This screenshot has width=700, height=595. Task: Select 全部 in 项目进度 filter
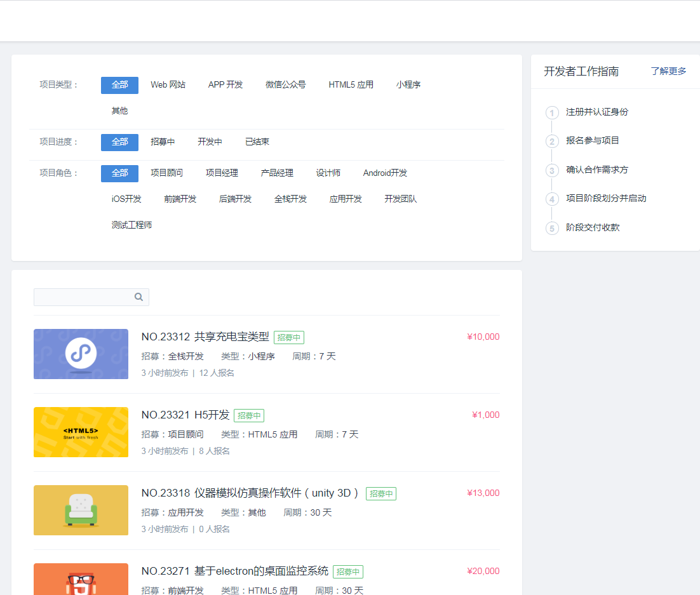119,142
